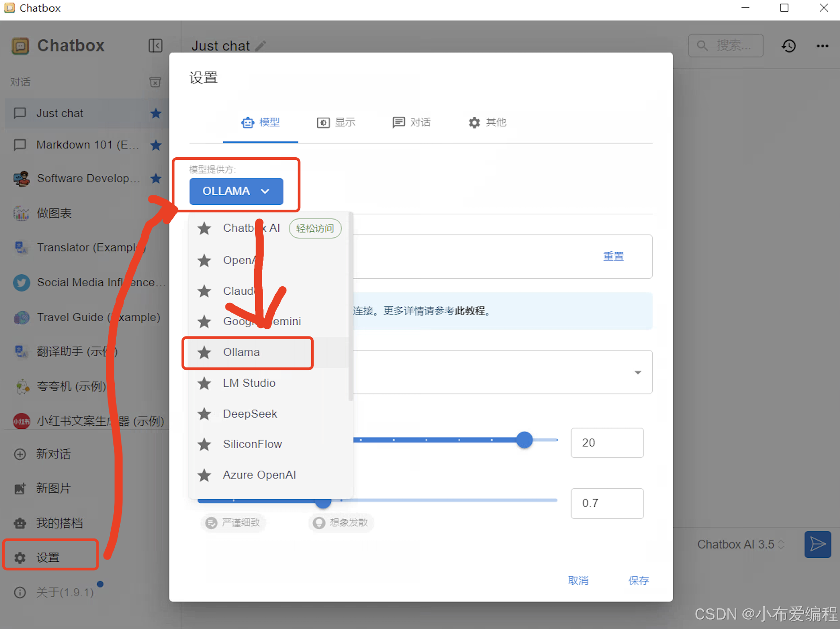Select SiliconFlow provider

(268, 444)
